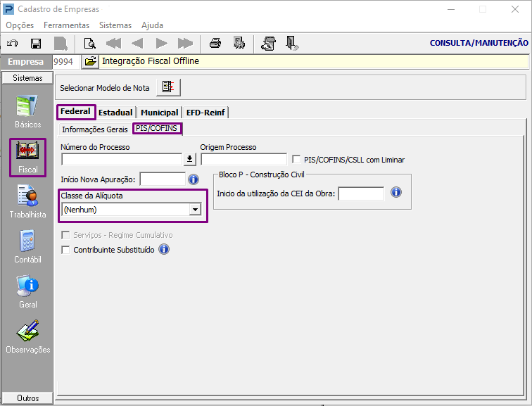Switch to the Municipal tab
The image size is (532, 406).
click(x=160, y=113)
